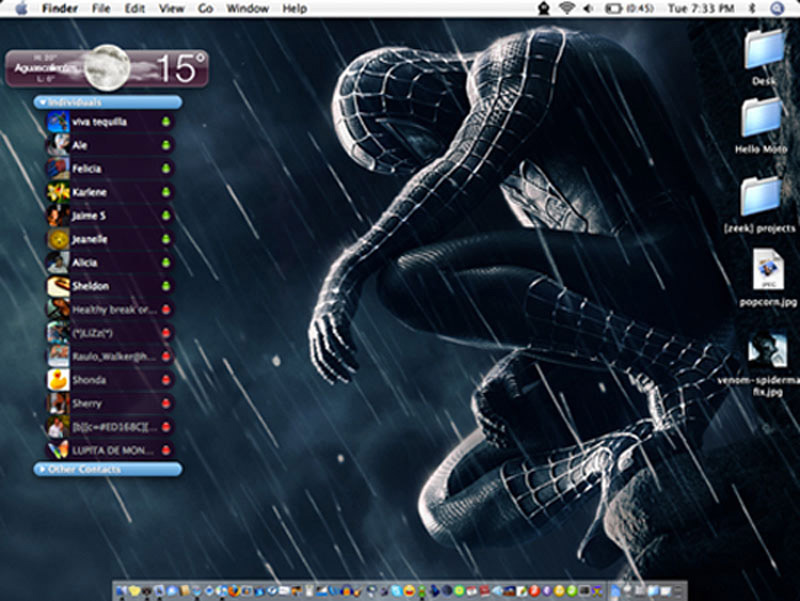
Task: Select contact Shonda
Action: pos(110,380)
